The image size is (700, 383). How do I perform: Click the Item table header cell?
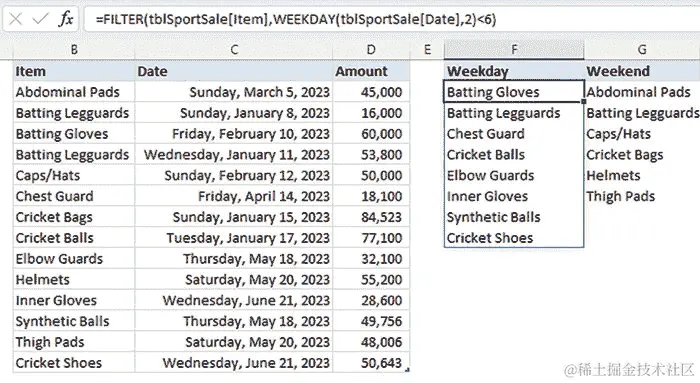pyautogui.click(x=74, y=71)
